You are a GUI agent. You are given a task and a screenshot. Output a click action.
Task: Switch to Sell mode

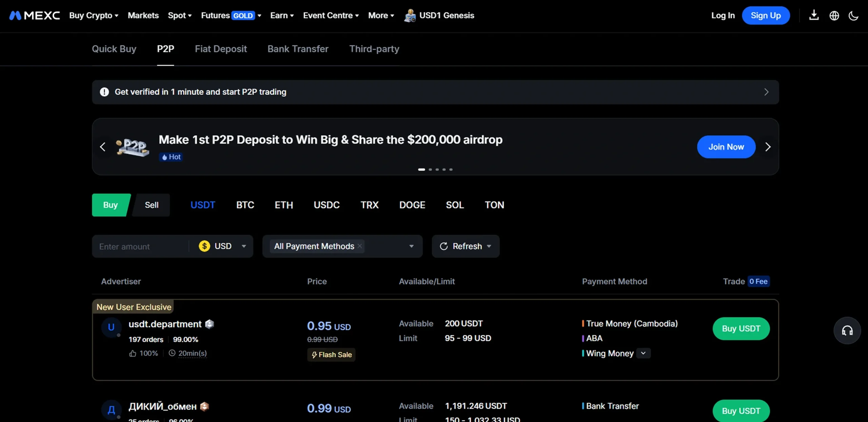(x=152, y=205)
